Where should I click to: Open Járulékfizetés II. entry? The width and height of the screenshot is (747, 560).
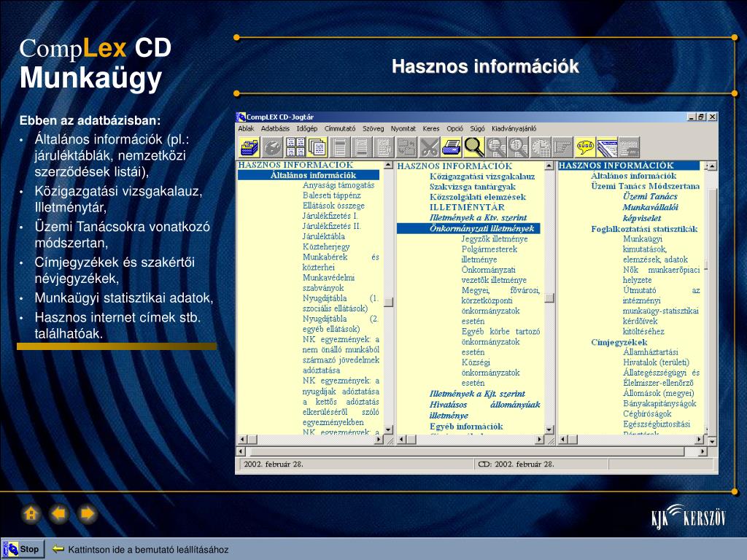click(x=332, y=226)
